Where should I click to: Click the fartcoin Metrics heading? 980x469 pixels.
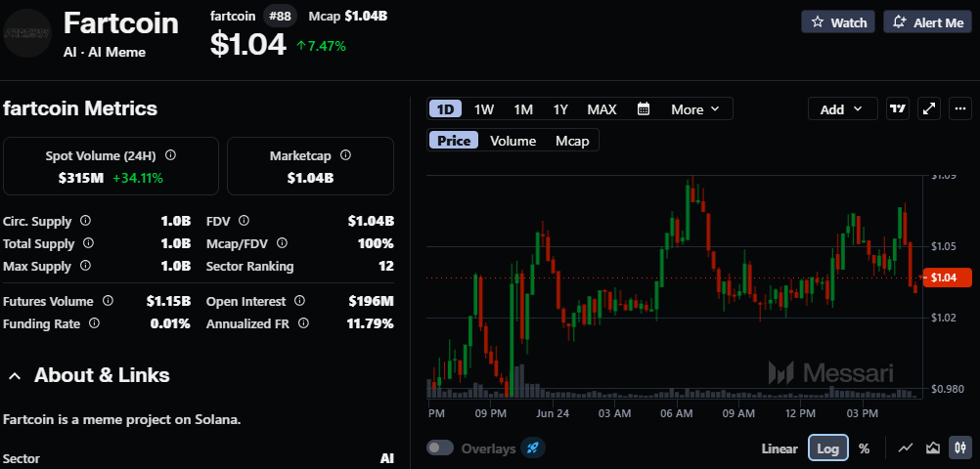point(80,108)
